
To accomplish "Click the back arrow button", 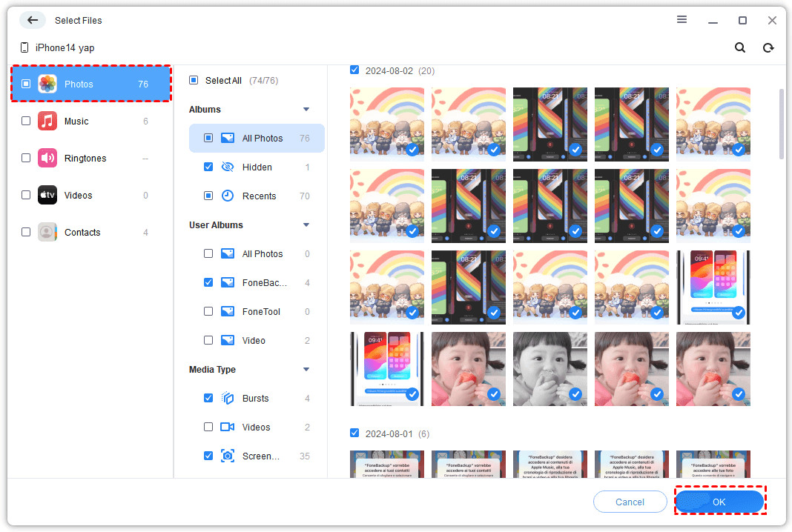I will (33, 20).
